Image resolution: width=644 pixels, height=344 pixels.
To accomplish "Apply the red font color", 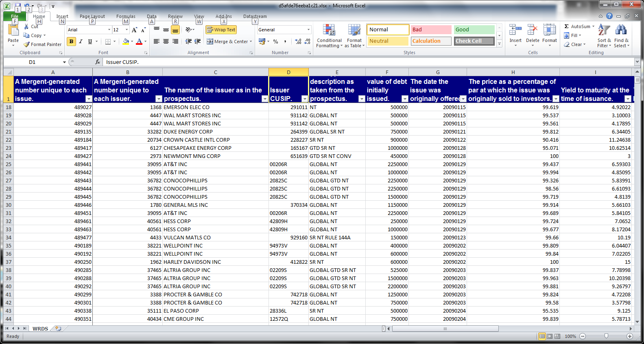I will 139,42.
